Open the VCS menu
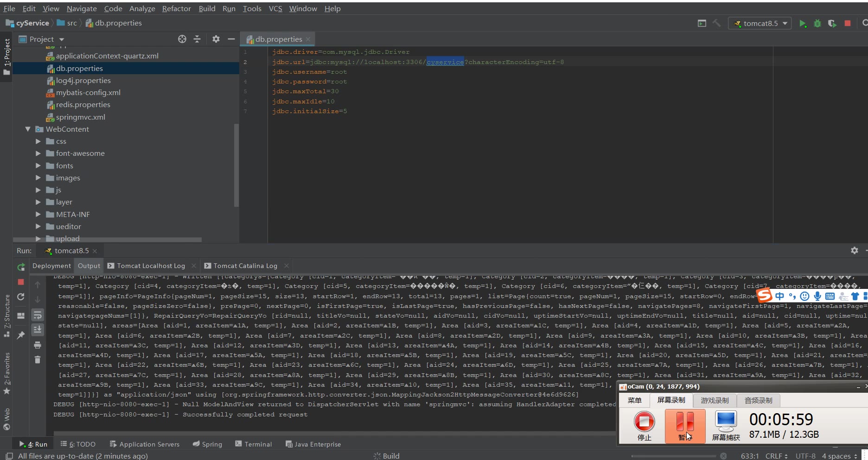The width and height of the screenshot is (868, 460). point(275,8)
